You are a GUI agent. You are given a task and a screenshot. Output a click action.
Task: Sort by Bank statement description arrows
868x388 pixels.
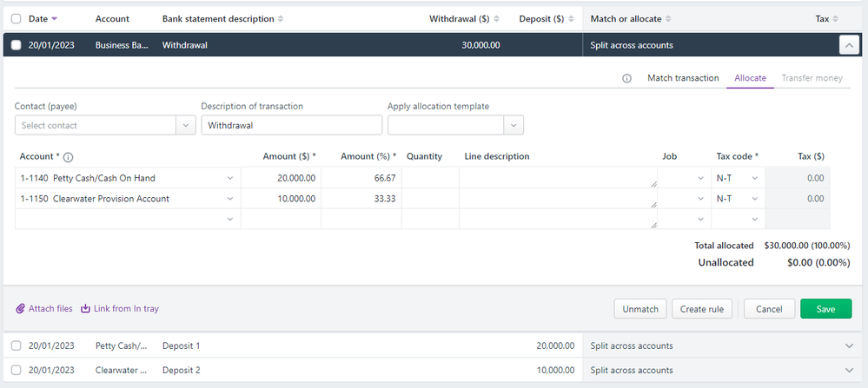click(281, 19)
